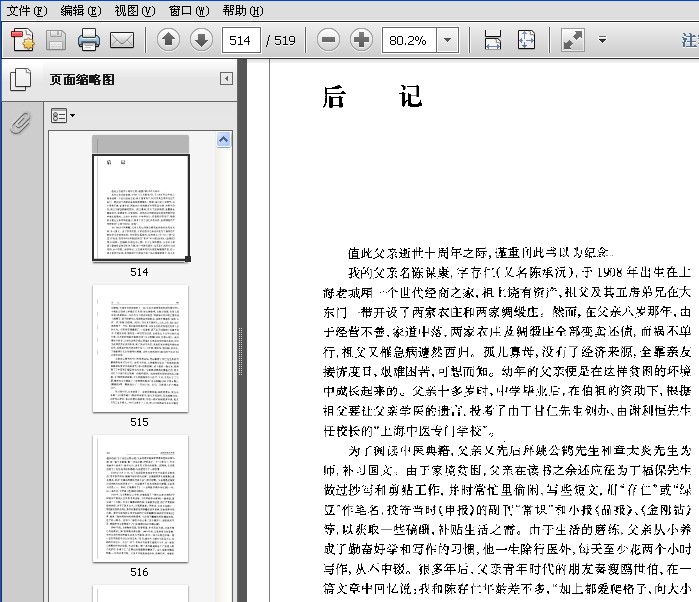
Task: Zoom out with the minus button
Action: pyautogui.click(x=329, y=40)
